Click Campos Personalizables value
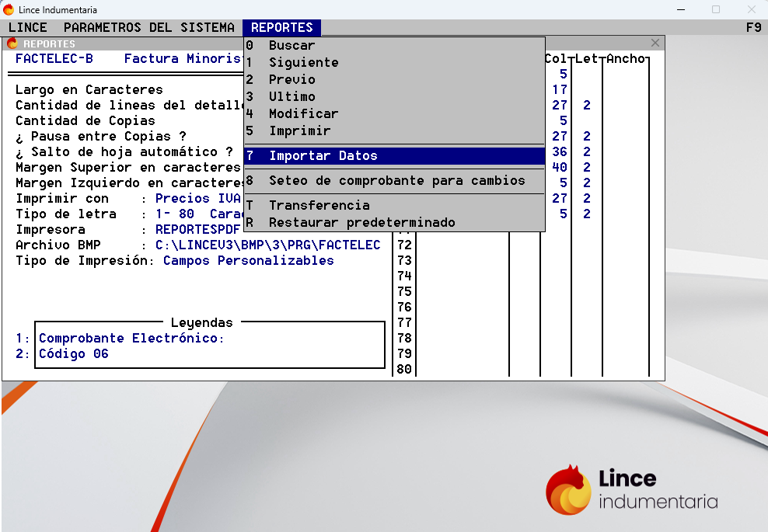 pos(248,261)
